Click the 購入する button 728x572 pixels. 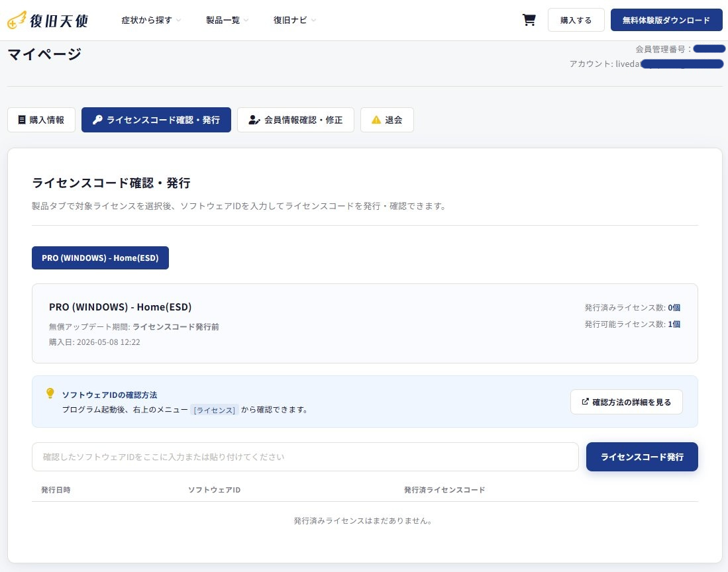tap(576, 20)
